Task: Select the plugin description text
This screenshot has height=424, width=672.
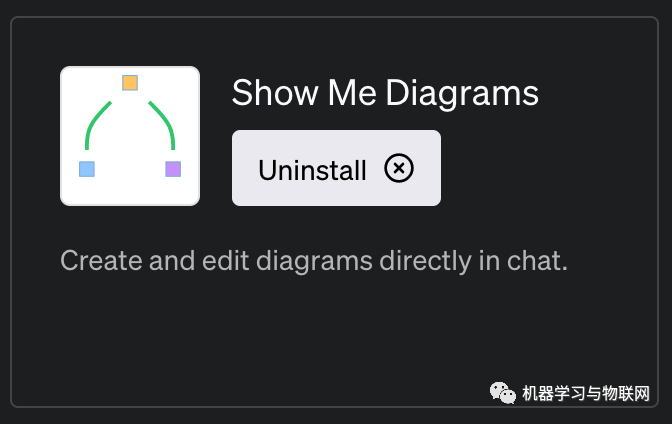Action: click(313, 262)
